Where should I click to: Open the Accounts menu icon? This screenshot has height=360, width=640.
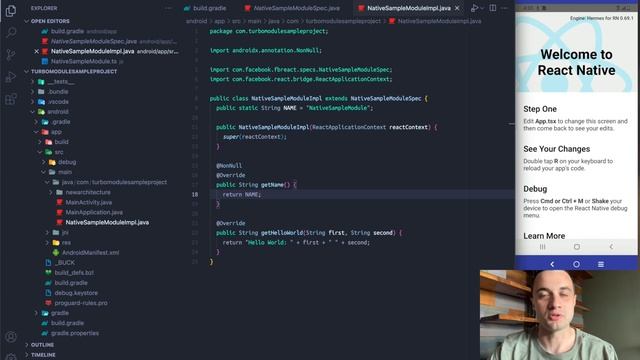coord(11,337)
